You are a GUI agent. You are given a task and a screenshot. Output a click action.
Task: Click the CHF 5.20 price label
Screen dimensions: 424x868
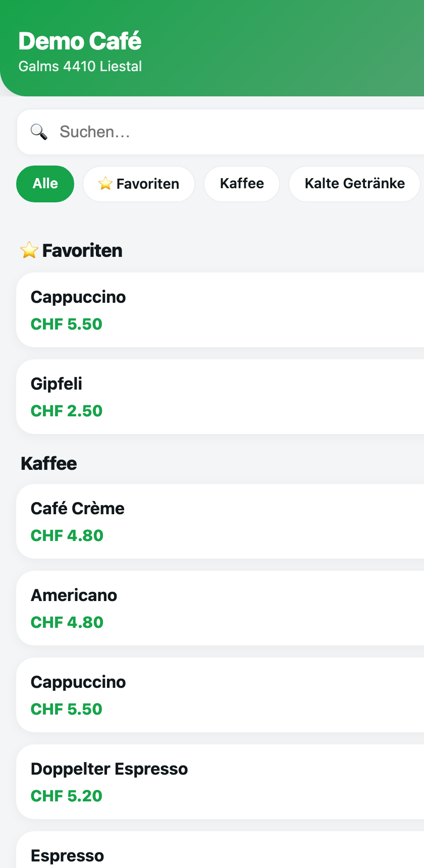point(67,796)
